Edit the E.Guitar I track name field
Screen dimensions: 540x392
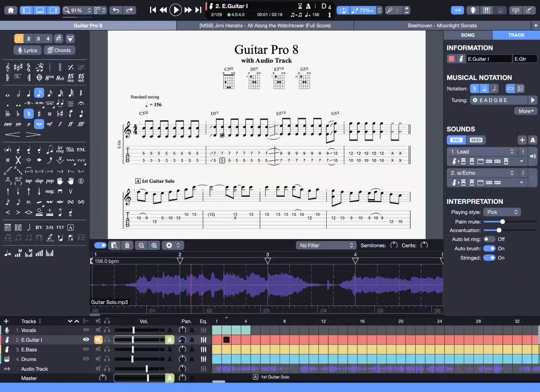pyautogui.click(x=489, y=59)
